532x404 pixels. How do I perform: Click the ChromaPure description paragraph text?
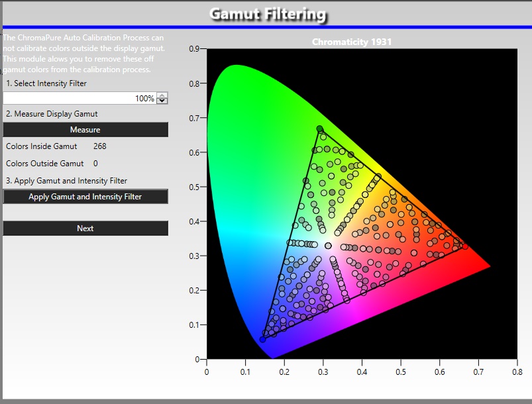pyautogui.click(x=83, y=54)
